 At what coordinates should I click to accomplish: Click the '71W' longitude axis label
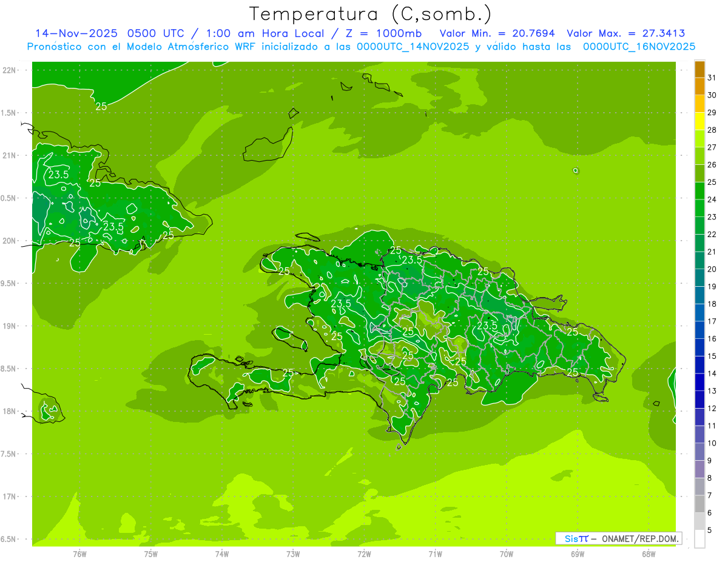pos(435,554)
